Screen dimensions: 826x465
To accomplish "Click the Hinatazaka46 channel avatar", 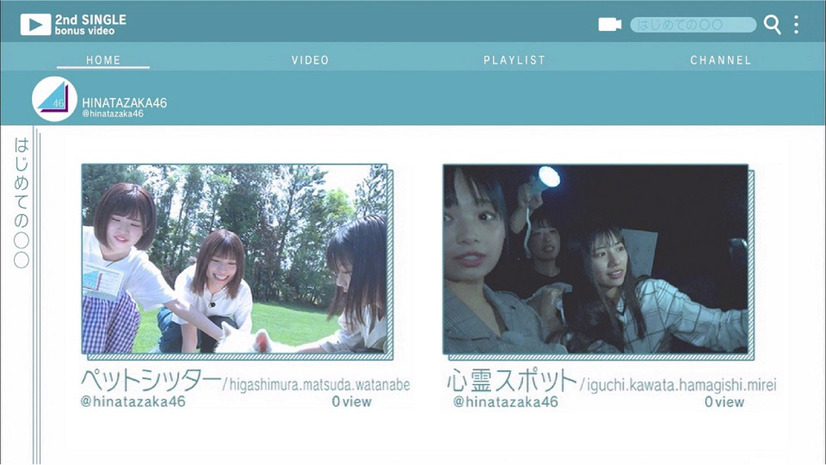I will pyautogui.click(x=54, y=99).
